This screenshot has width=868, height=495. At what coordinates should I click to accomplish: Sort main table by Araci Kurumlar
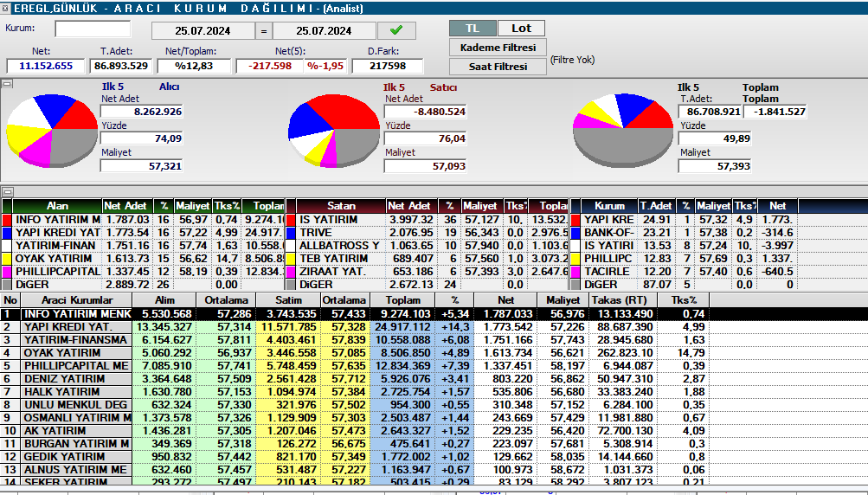[77, 300]
